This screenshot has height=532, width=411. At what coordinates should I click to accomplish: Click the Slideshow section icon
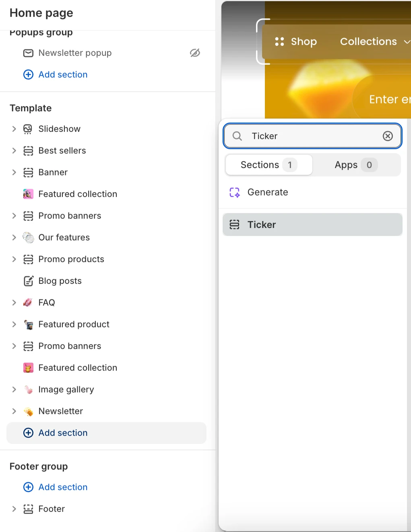[28, 129]
